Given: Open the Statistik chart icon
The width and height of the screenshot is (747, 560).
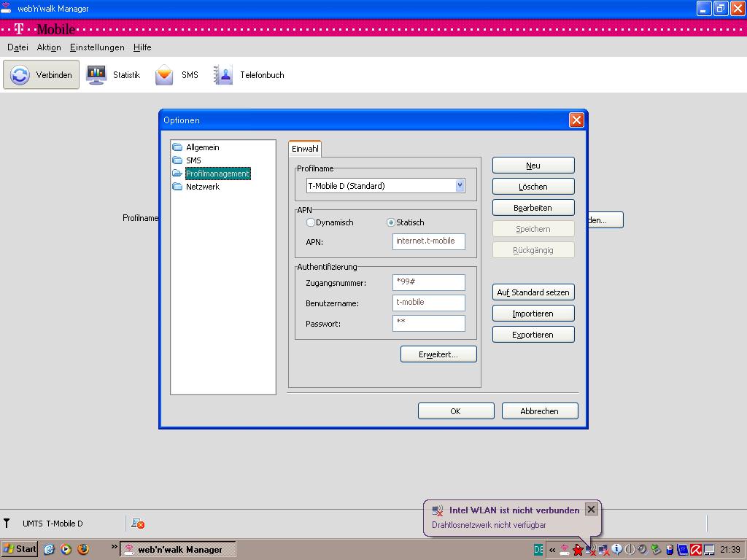Looking at the screenshot, I should click(96, 75).
